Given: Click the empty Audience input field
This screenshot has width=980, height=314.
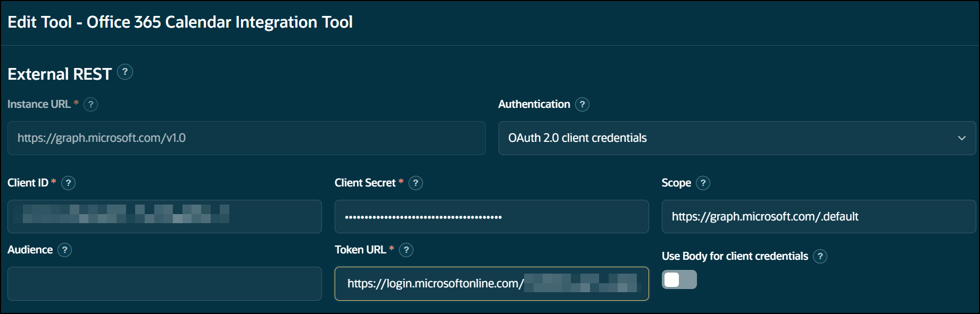Looking at the screenshot, I should click(x=164, y=284).
